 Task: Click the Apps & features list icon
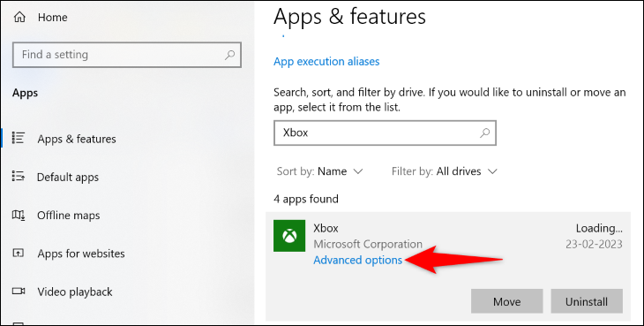tap(19, 138)
